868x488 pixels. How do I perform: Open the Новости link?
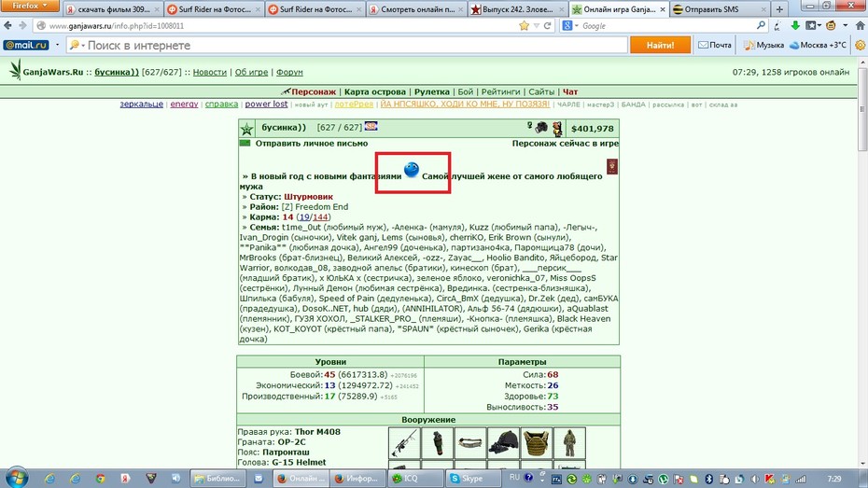coord(210,72)
